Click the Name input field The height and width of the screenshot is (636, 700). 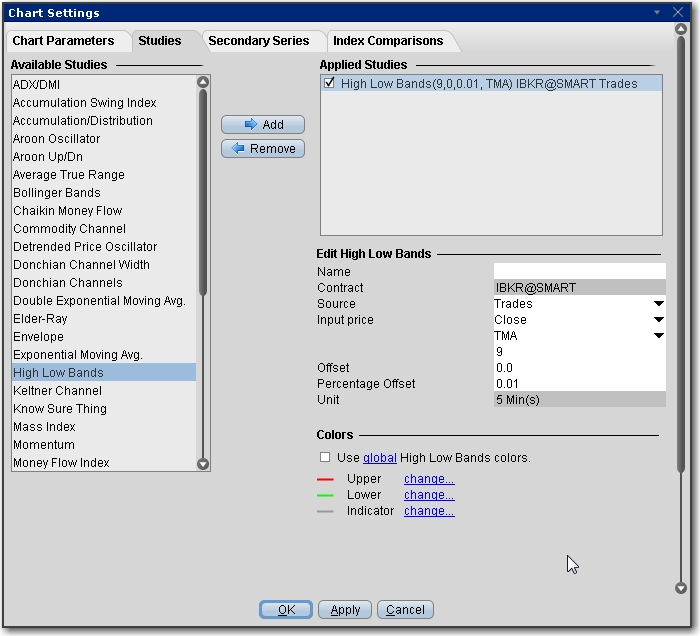pos(579,271)
